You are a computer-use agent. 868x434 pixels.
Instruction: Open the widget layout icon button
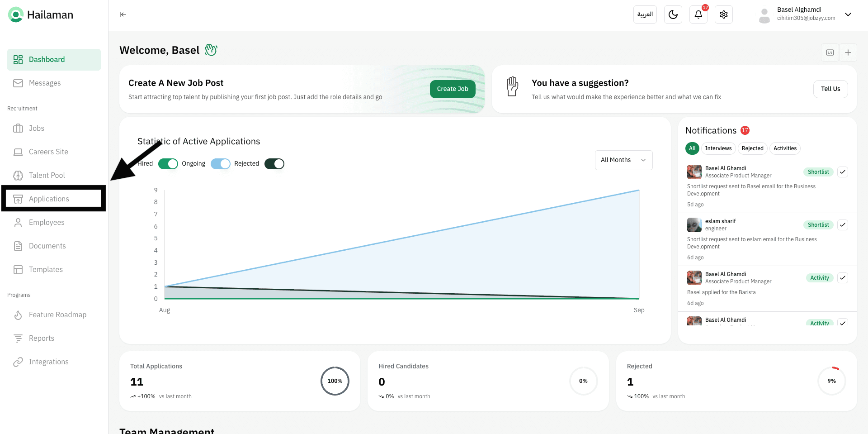(x=830, y=52)
